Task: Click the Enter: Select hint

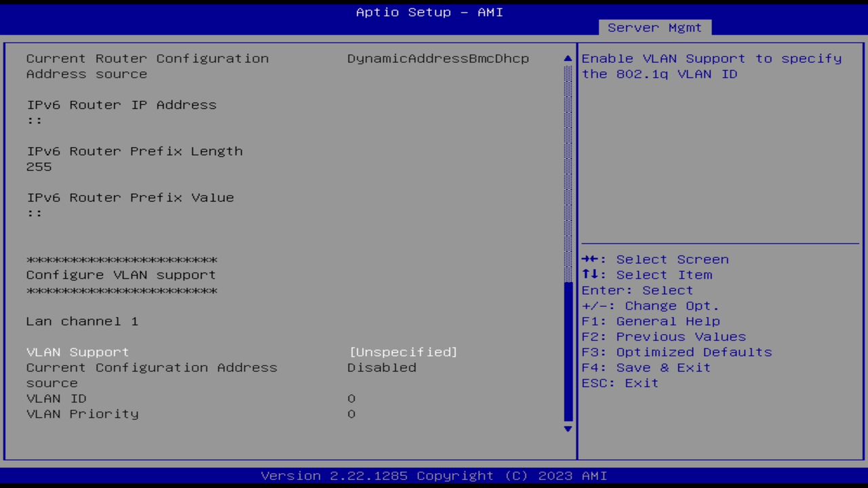Action: point(637,291)
